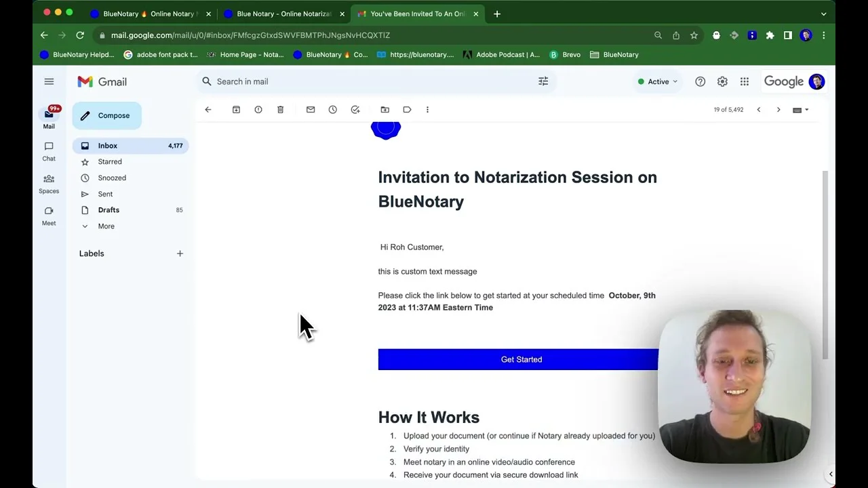Open the Move to folder icon

pyautogui.click(x=384, y=110)
